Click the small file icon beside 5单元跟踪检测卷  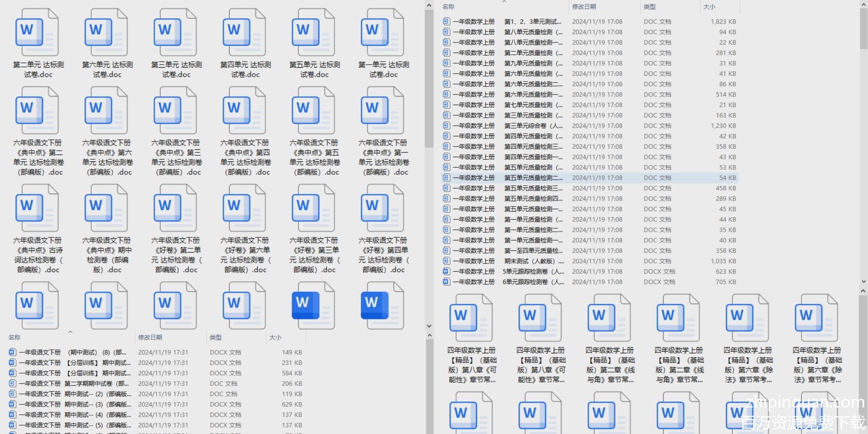(x=446, y=272)
